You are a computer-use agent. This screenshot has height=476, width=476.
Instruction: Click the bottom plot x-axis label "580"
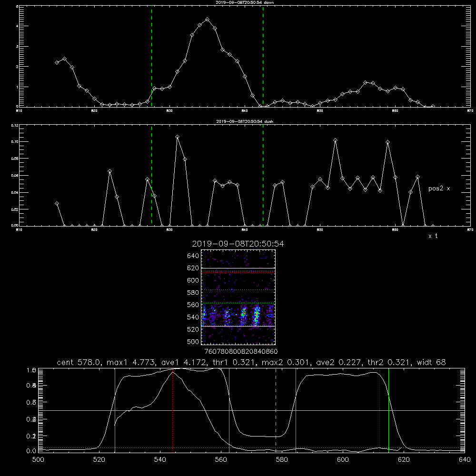point(282,460)
